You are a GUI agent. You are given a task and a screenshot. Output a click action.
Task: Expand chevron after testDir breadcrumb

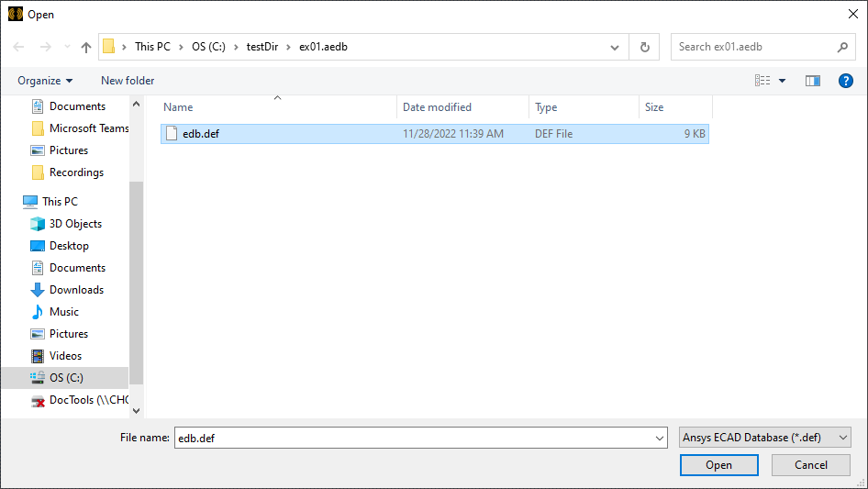[288, 47]
